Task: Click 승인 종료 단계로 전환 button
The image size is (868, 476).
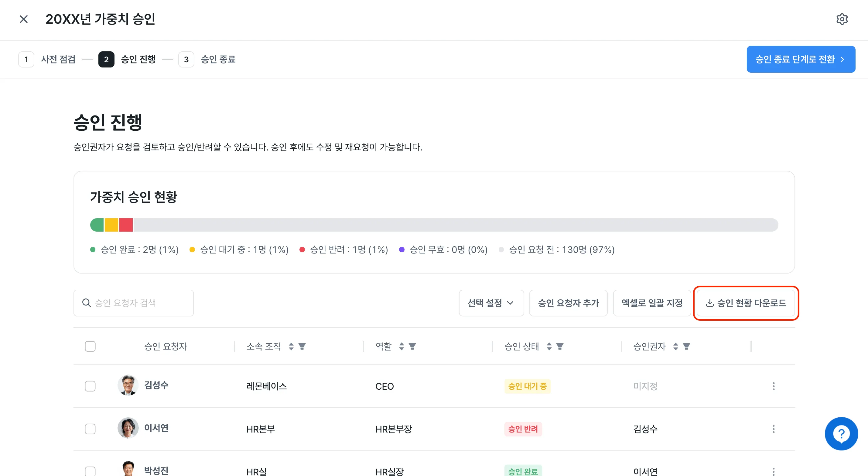Action: (x=801, y=59)
